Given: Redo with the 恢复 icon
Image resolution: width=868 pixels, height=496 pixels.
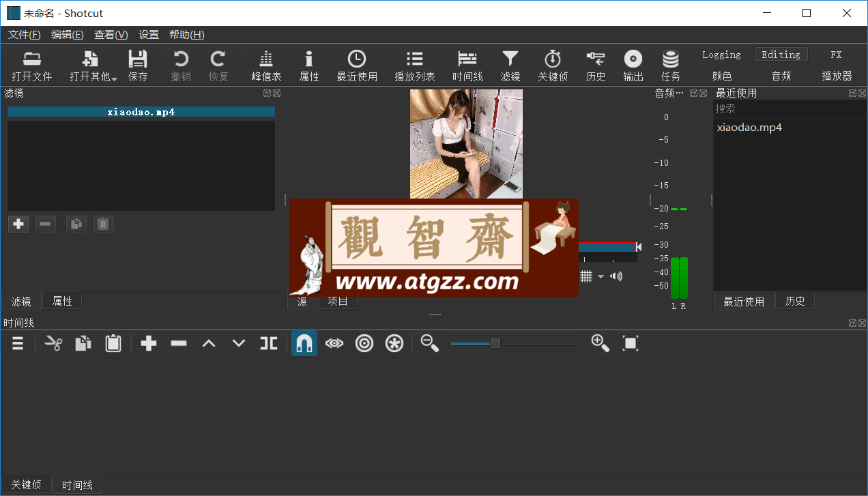Looking at the screenshot, I should click(218, 66).
